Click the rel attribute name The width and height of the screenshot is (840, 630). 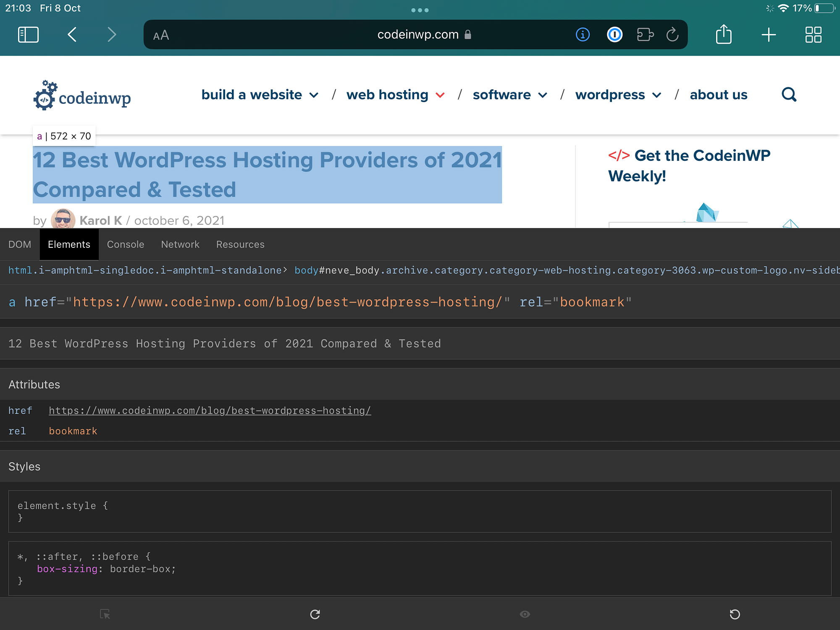click(x=17, y=431)
